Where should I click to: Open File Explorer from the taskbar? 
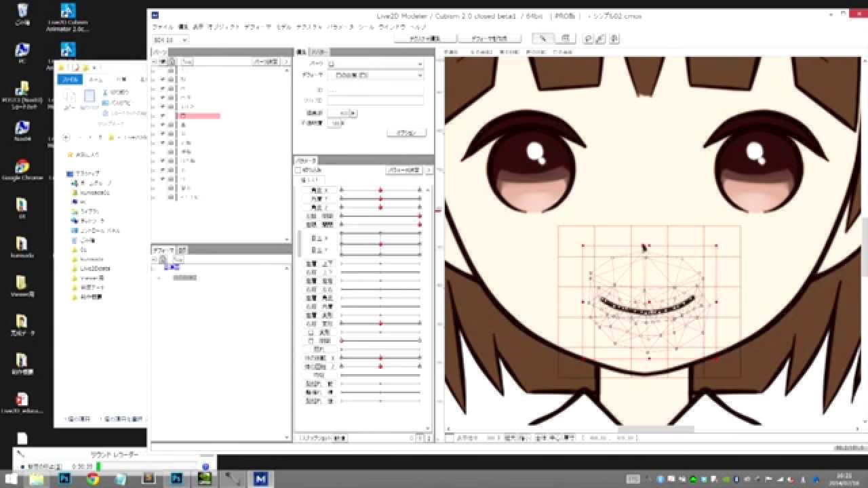37,479
